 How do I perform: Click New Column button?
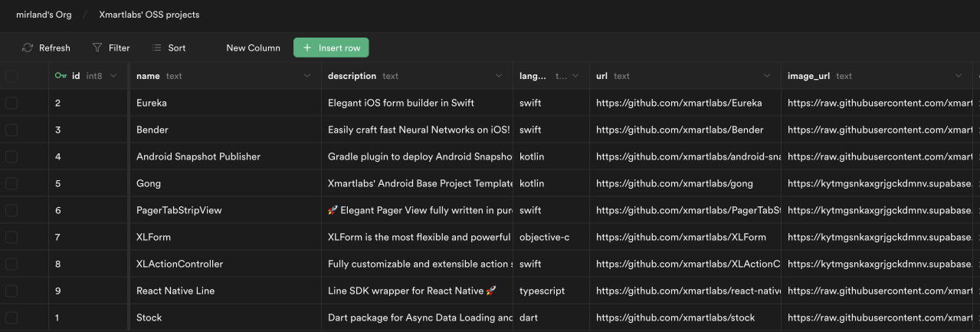click(253, 48)
